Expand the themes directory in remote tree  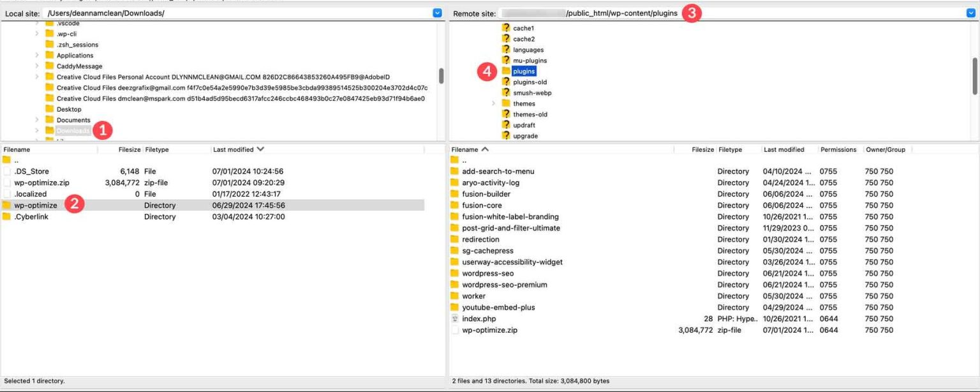coord(493,103)
